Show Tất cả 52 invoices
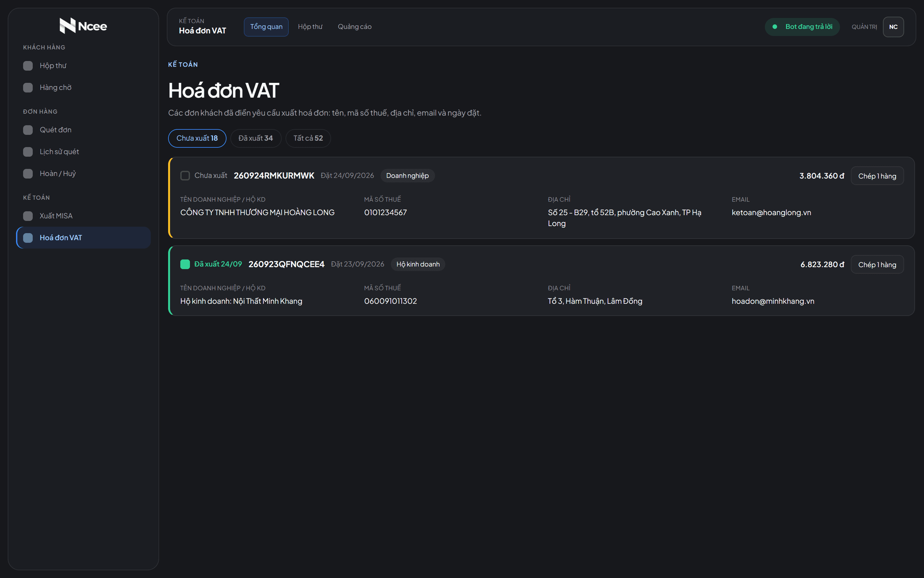Screen dimensions: 924x578 pos(308,138)
